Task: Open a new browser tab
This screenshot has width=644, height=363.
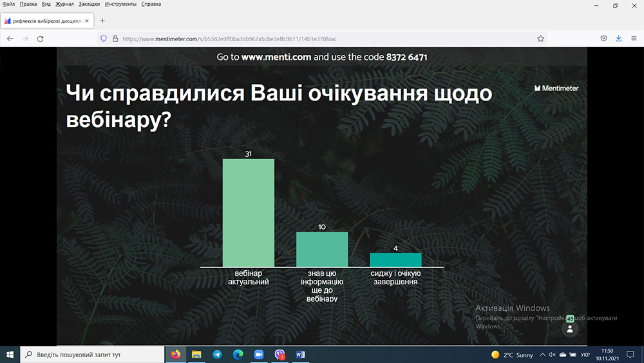Action: click(102, 21)
